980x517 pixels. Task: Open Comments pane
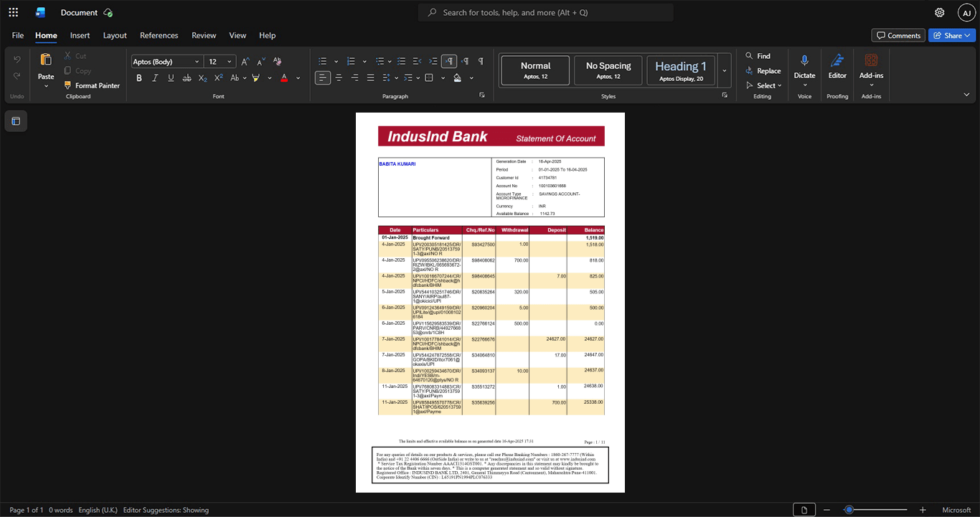click(x=898, y=35)
